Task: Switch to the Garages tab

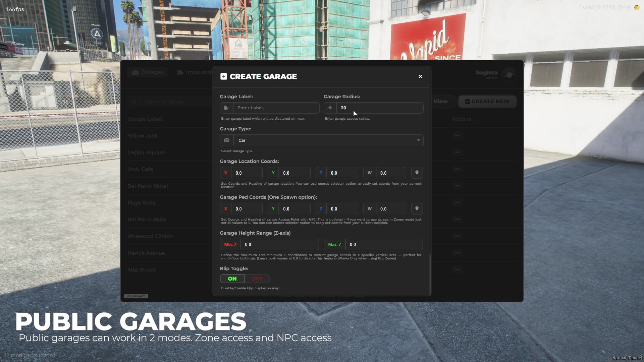Action: [x=148, y=72]
